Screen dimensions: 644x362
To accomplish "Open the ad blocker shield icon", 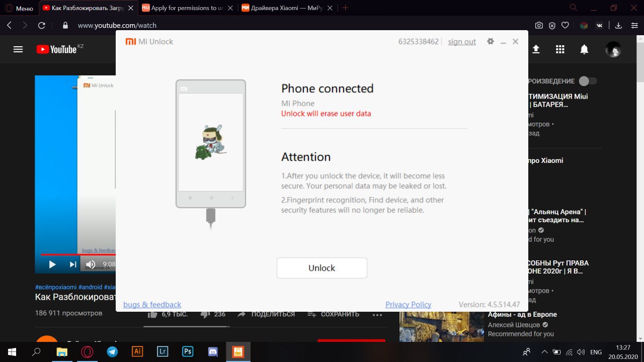I will click(552, 25).
